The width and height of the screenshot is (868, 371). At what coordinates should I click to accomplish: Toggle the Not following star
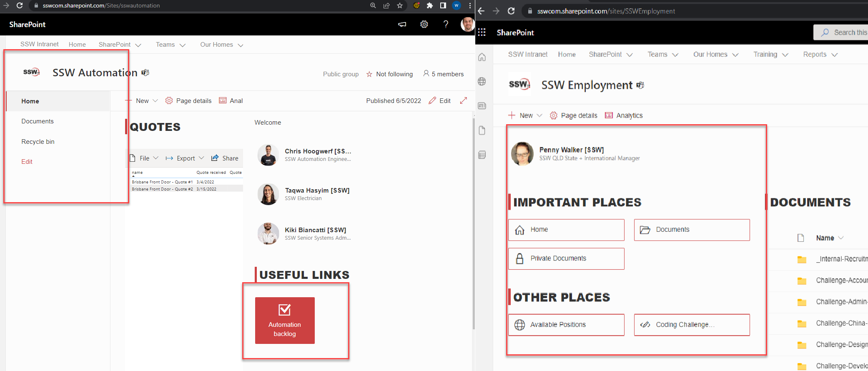pos(369,74)
